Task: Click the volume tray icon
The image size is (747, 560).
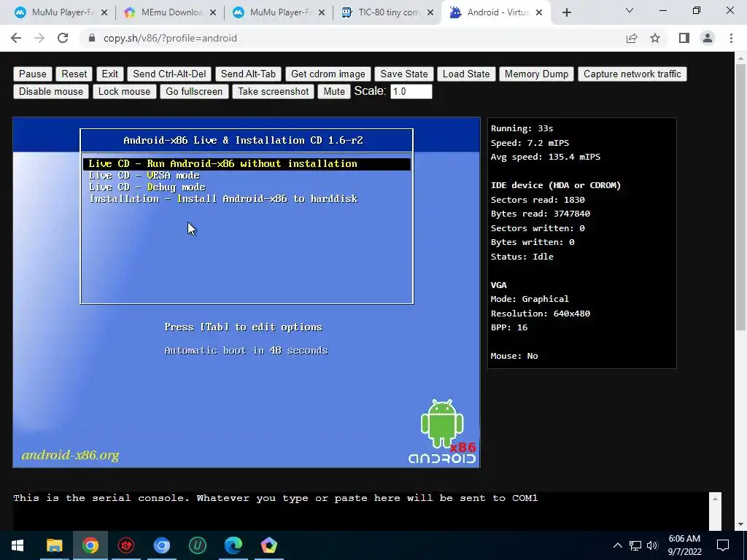Action: [x=652, y=545]
